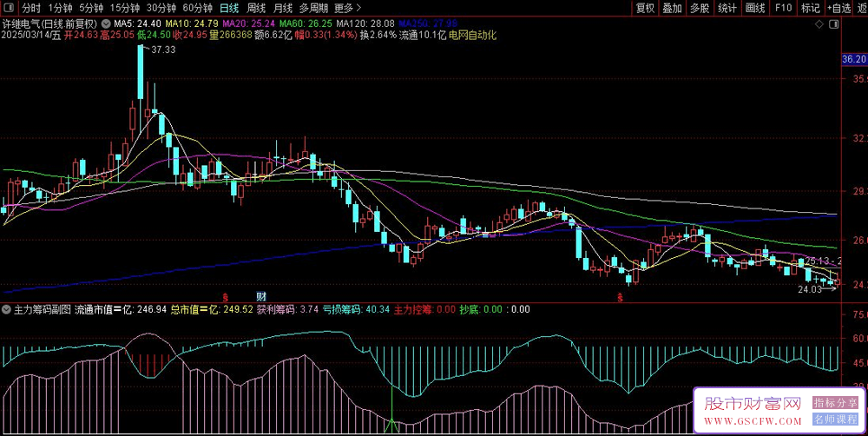
Task: Open the 多周期 multi-period view
Action: pos(314,9)
